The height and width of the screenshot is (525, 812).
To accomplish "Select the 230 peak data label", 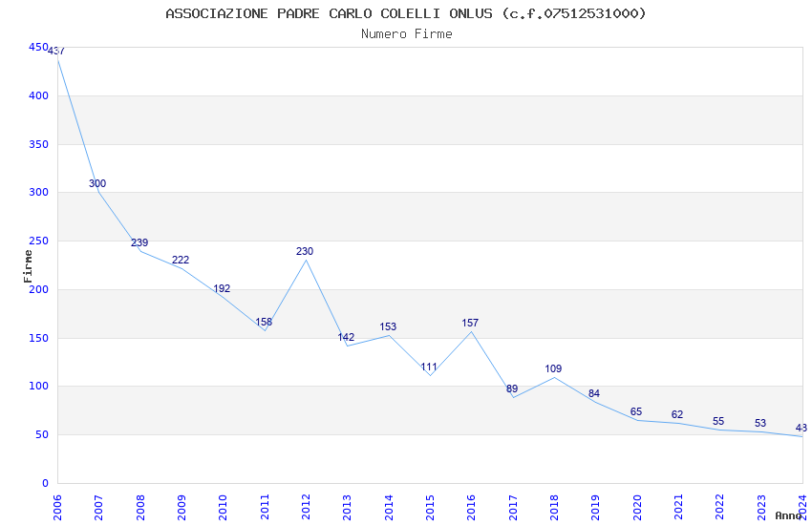I will [x=305, y=251].
